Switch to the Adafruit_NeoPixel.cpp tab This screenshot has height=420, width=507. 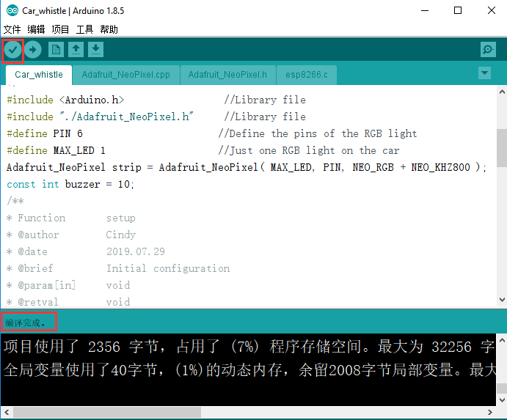click(125, 75)
